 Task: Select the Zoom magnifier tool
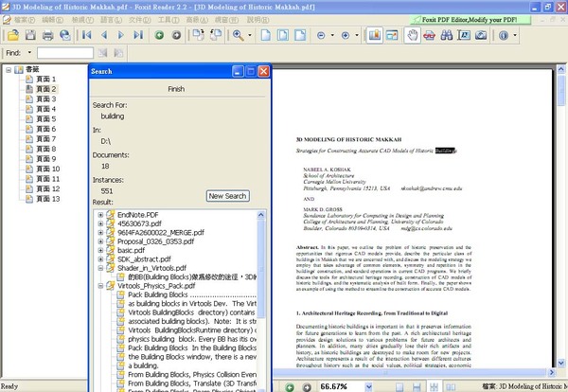238,35
